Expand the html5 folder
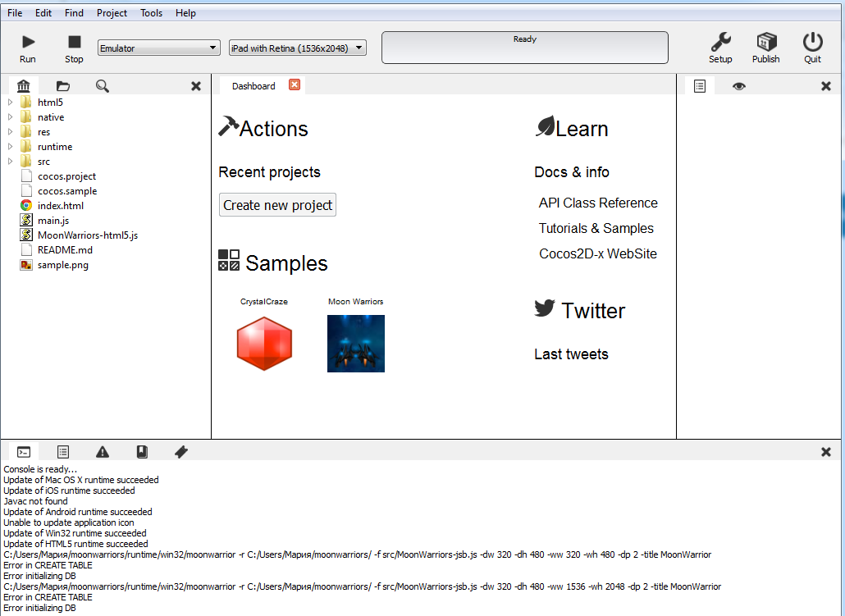Screen dimensions: 845x616 click(10, 102)
